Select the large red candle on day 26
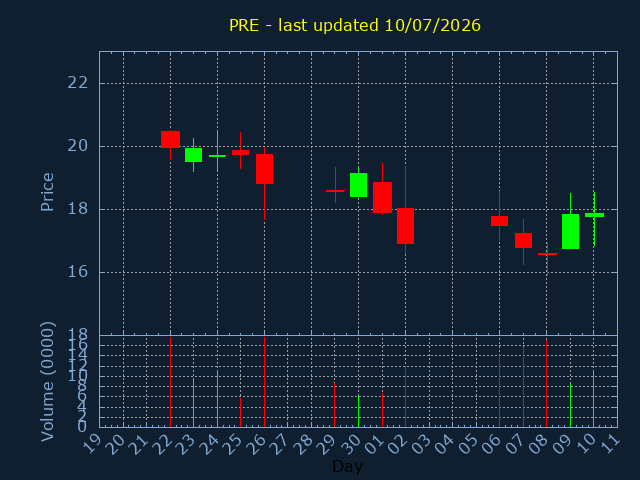Viewport: 640px width, 480px height. [x=264, y=169]
